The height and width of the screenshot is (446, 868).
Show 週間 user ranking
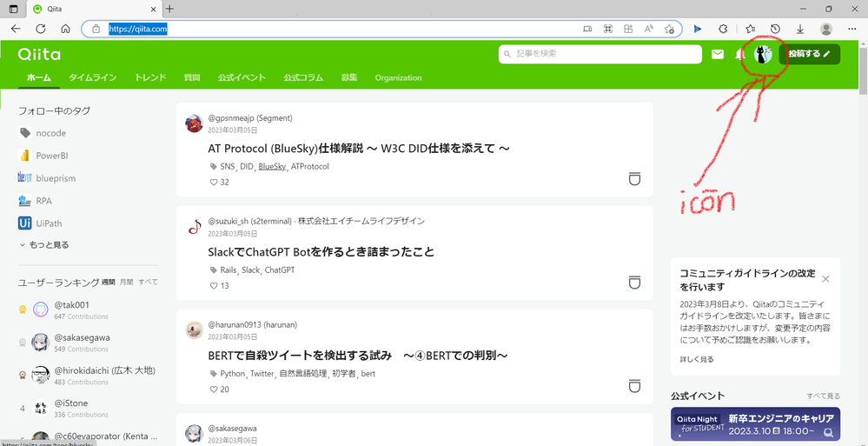tap(108, 282)
